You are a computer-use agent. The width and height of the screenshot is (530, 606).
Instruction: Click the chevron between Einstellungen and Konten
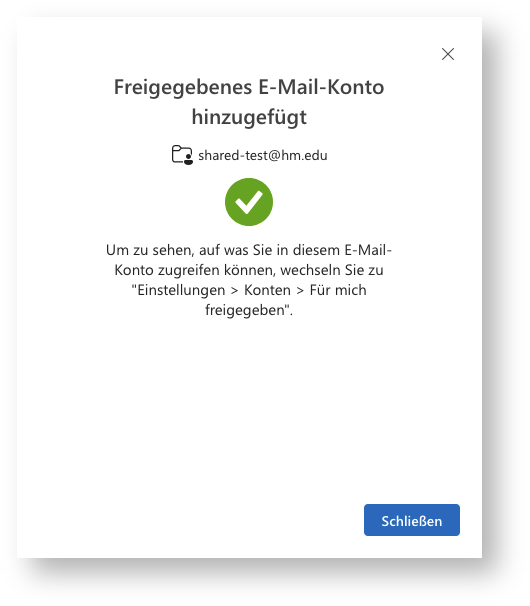pyautogui.click(x=234, y=291)
